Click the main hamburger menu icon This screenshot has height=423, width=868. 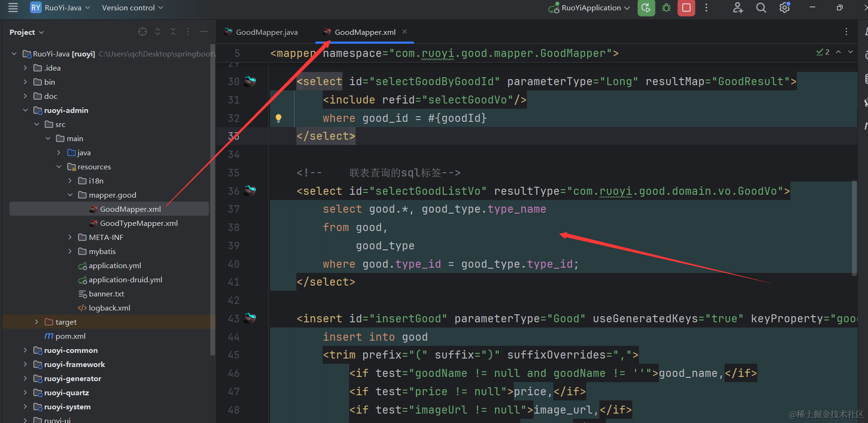pyautogui.click(x=13, y=8)
